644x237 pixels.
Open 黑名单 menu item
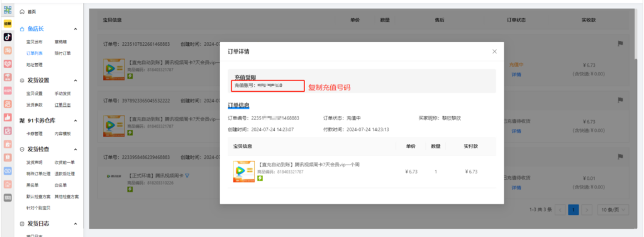click(x=32, y=185)
